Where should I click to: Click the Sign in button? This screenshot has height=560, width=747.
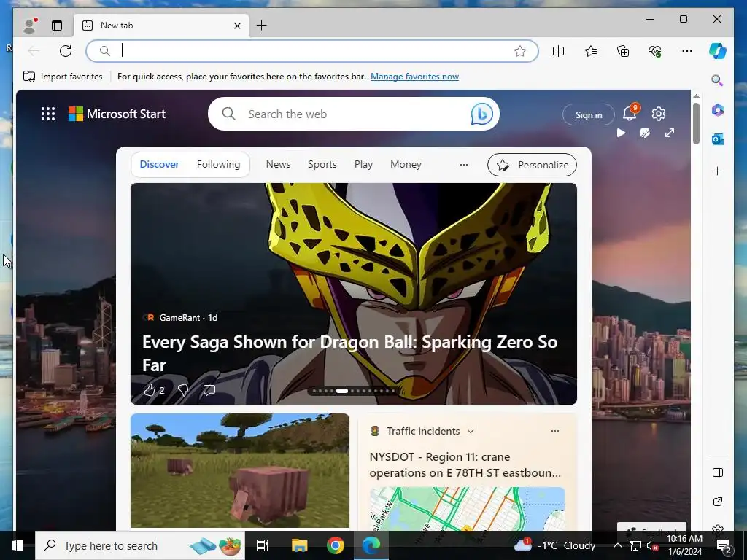pos(589,114)
